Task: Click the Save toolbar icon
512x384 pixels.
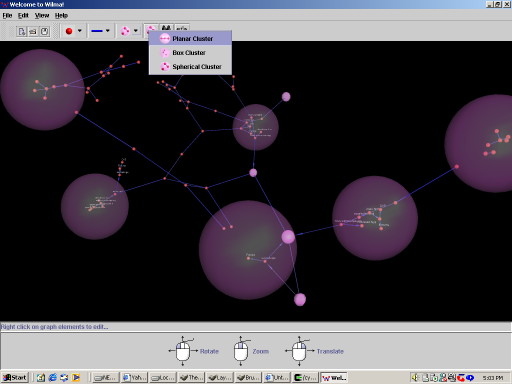Action: coord(44,31)
